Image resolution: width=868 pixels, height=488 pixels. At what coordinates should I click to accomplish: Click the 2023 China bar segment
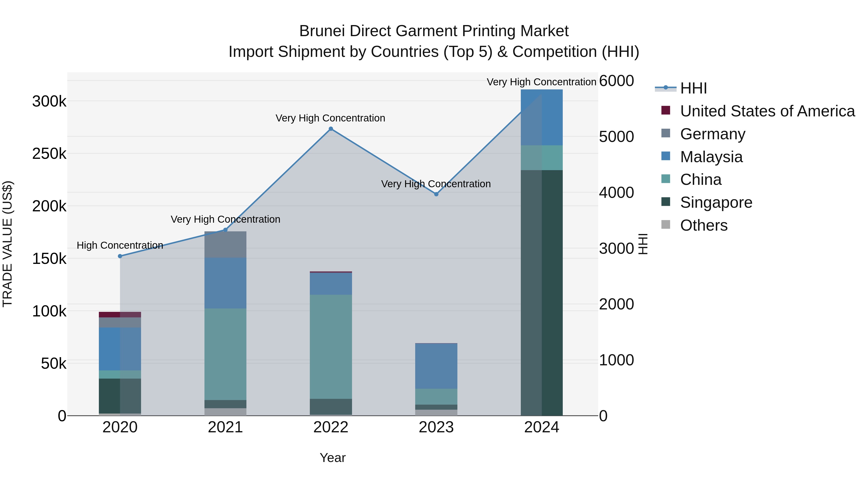(x=436, y=397)
